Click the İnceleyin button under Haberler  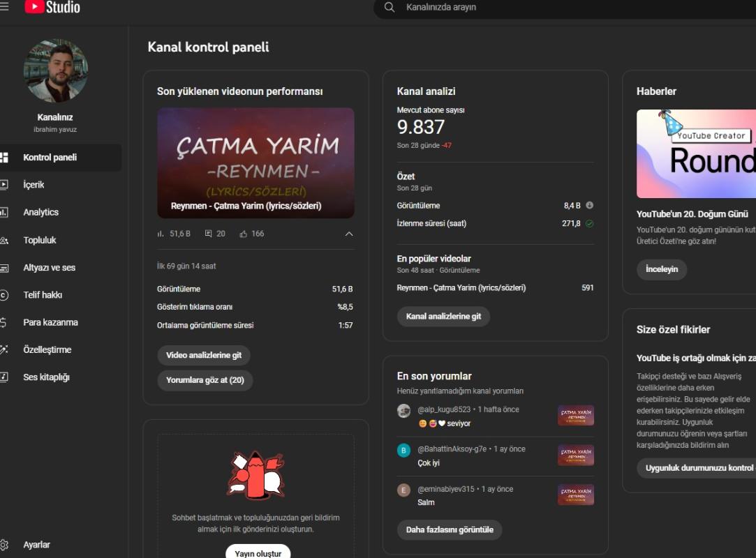pos(662,269)
